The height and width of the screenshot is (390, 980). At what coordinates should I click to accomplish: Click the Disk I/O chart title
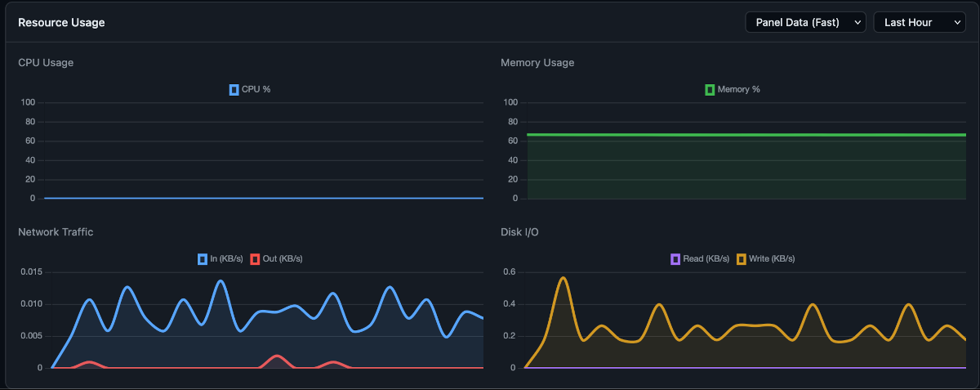(x=519, y=232)
